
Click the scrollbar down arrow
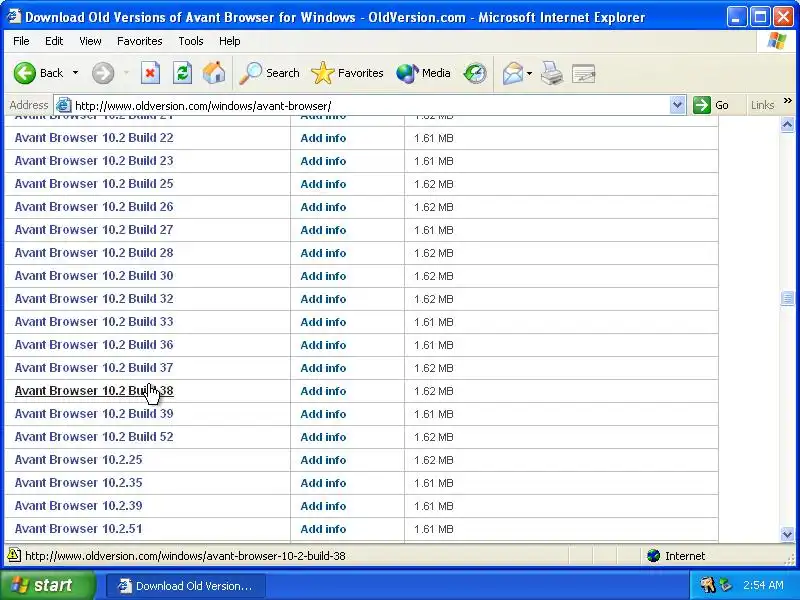pos(787,535)
